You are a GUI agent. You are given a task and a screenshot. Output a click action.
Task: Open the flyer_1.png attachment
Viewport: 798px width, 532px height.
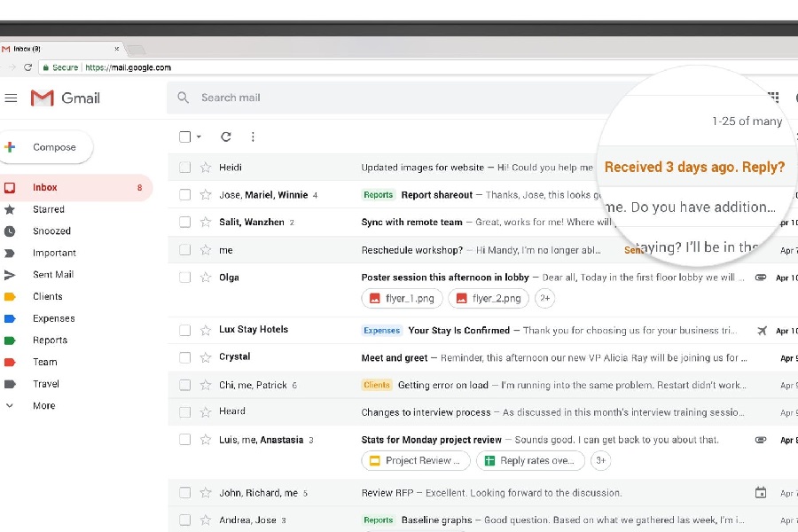pos(402,299)
